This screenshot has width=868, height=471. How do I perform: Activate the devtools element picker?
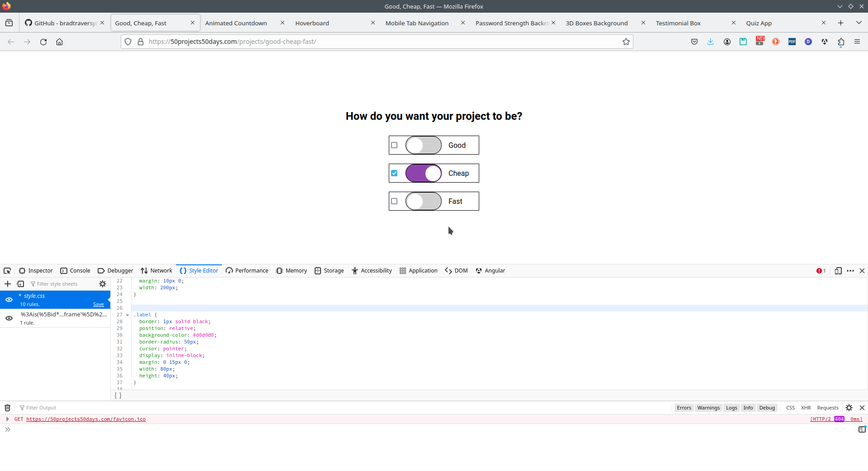click(x=7, y=271)
